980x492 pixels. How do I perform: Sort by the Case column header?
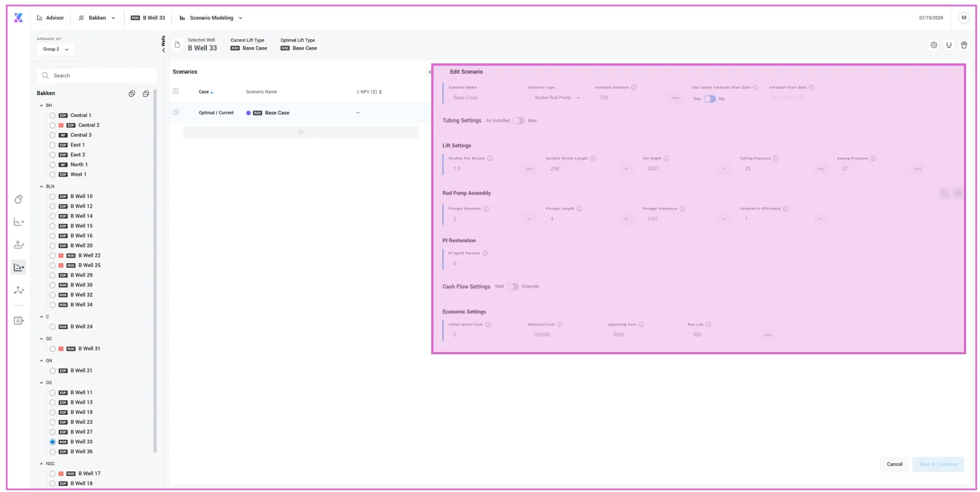pyautogui.click(x=206, y=92)
